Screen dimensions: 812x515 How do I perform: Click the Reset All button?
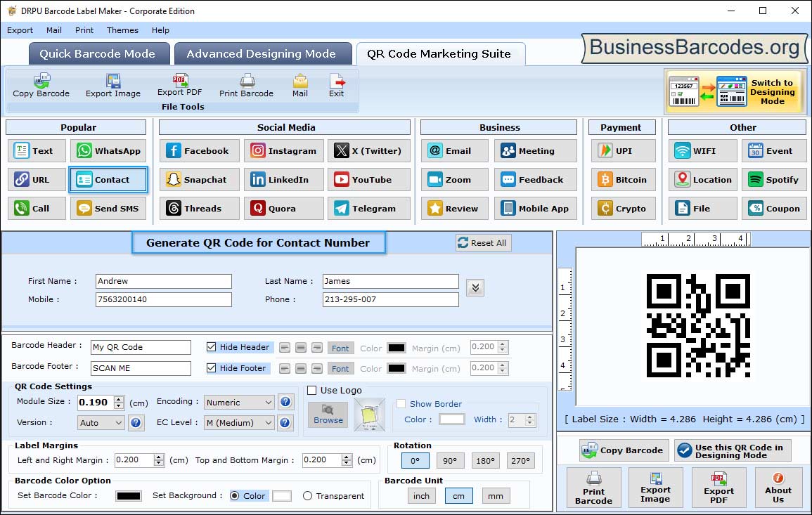click(484, 243)
